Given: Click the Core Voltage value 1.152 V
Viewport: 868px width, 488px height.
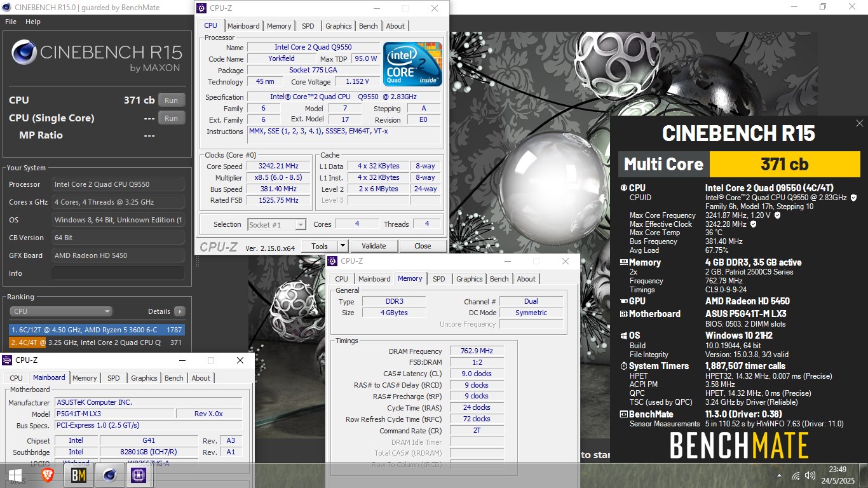Looking at the screenshot, I should 357,81.
